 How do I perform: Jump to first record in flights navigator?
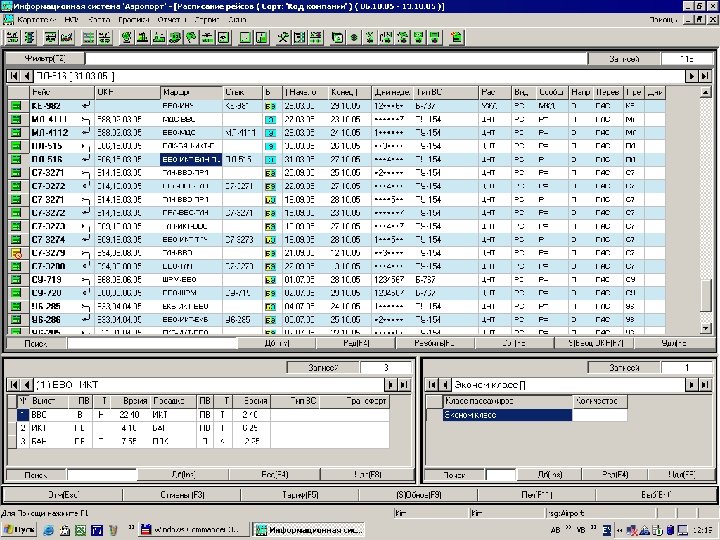click(14, 76)
